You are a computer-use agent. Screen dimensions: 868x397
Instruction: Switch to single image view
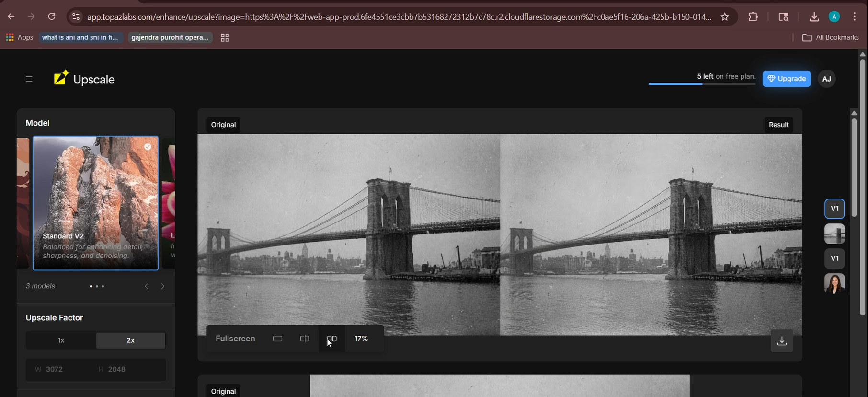(277, 339)
